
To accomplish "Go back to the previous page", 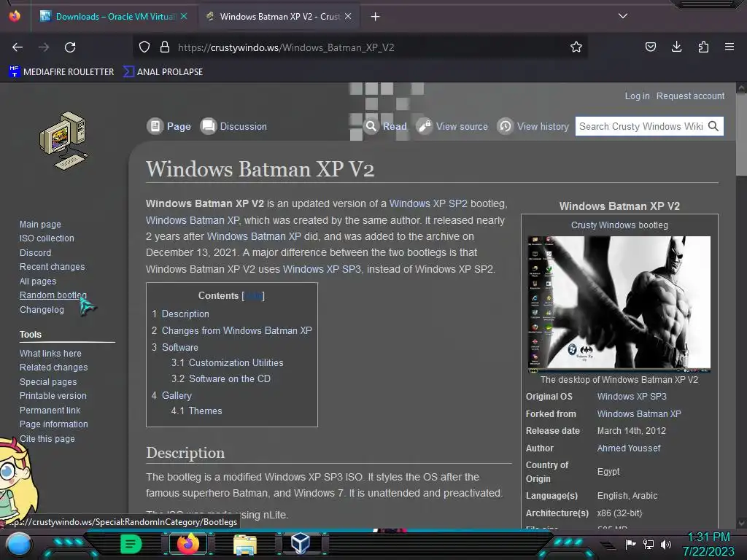I will click(x=18, y=47).
